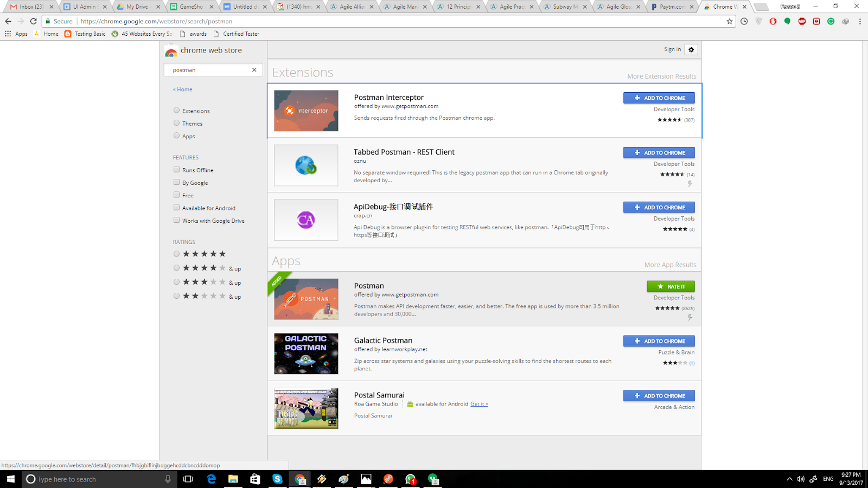Viewport: 868px width, 488px height.
Task: Open the volume control in system tray
Action: [x=801, y=479]
